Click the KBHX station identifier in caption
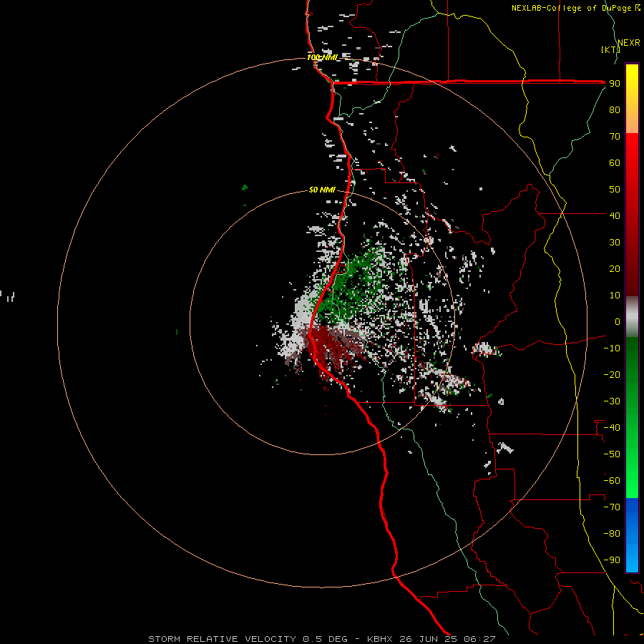 click(380, 639)
